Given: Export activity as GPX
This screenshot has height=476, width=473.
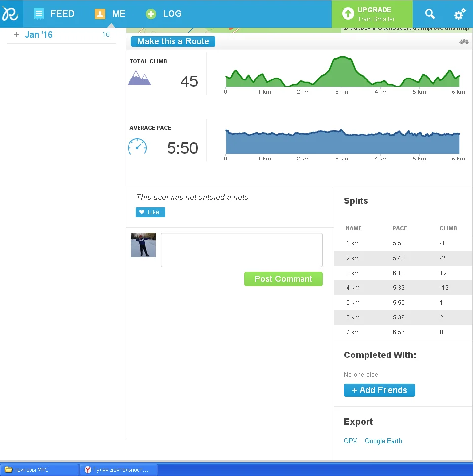Looking at the screenshot, I should [x=350, y=441].
